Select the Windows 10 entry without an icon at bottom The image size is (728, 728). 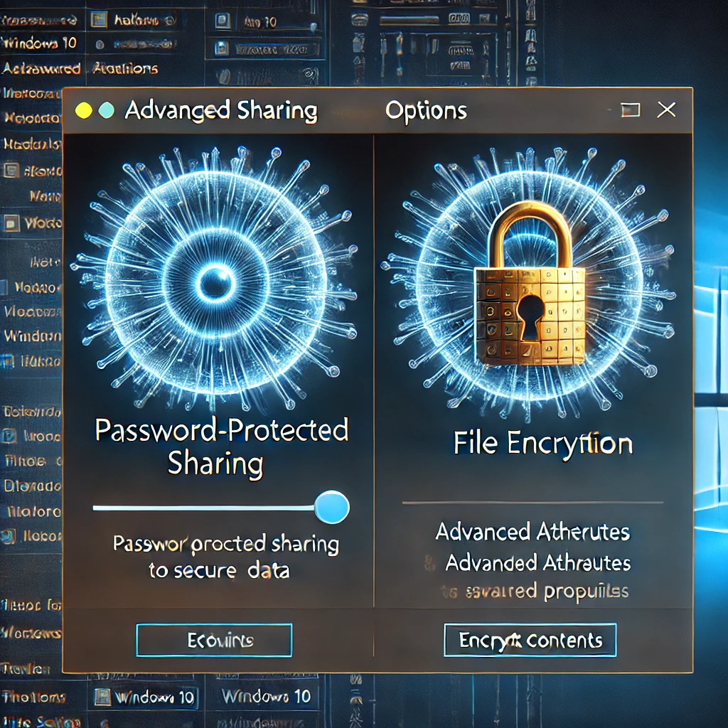pos(266,696)
